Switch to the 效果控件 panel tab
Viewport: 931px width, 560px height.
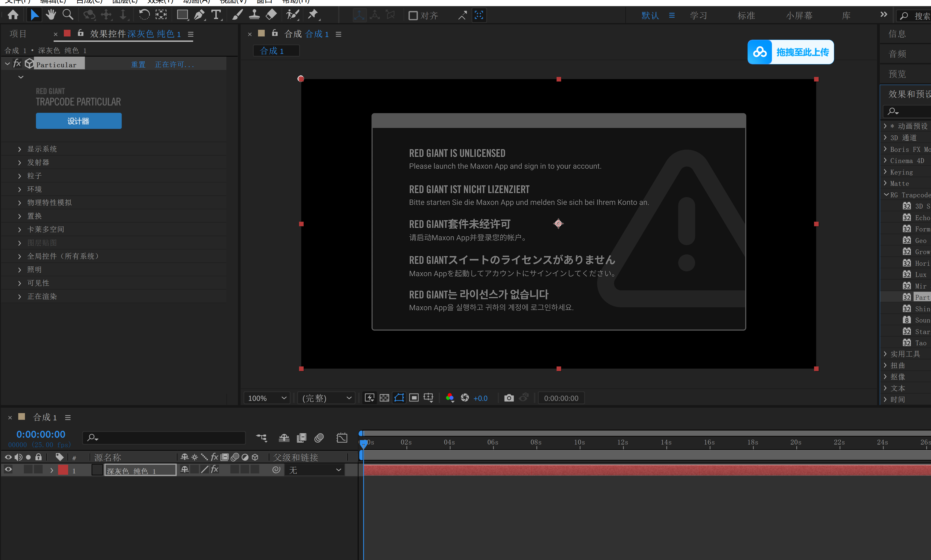pos(108,34)
